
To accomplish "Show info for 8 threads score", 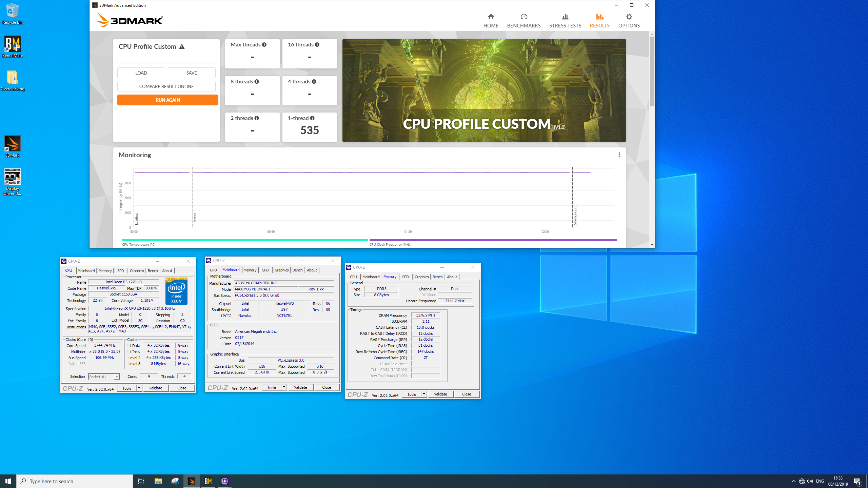I will point(257,82).
